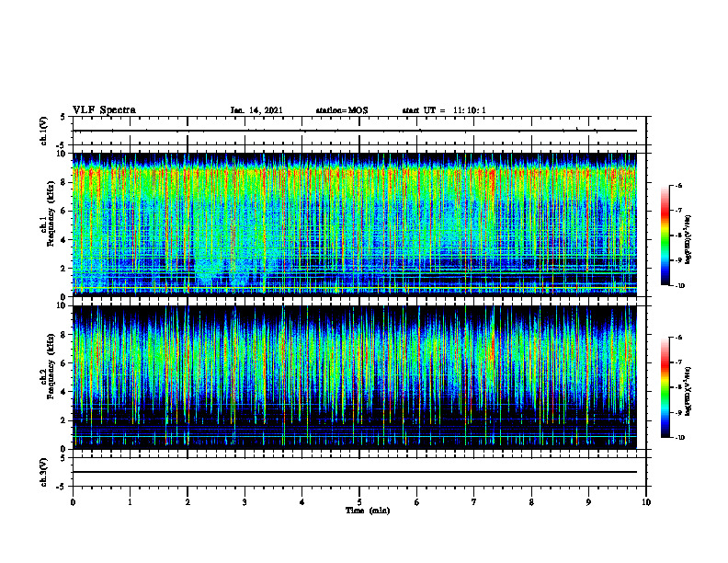Click the ch.2 frequency tick label "8"
This screenshot has height=563, width=728.
[x=65, y=335]
